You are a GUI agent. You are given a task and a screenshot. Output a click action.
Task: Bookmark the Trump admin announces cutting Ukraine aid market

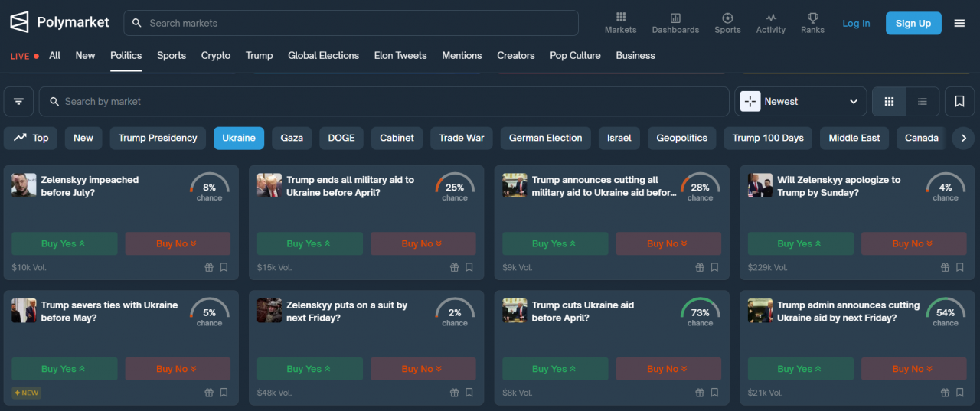tap(960, 393)
